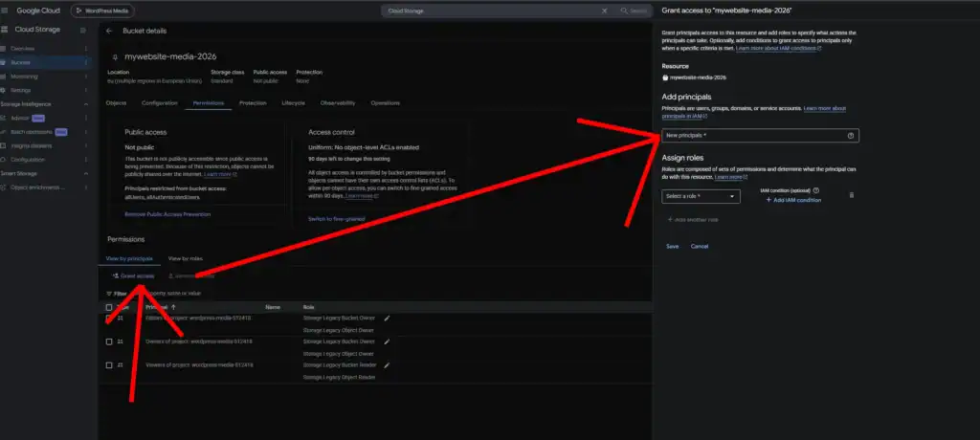Switch to the bucket Configuration tab
Viewport: 980px width, 440px height.
(160, 103)
